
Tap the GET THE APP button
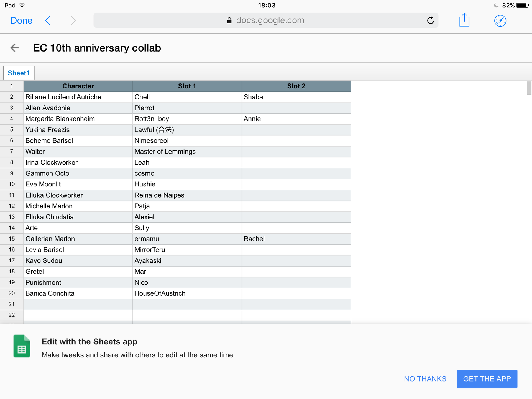click(487, 379)
